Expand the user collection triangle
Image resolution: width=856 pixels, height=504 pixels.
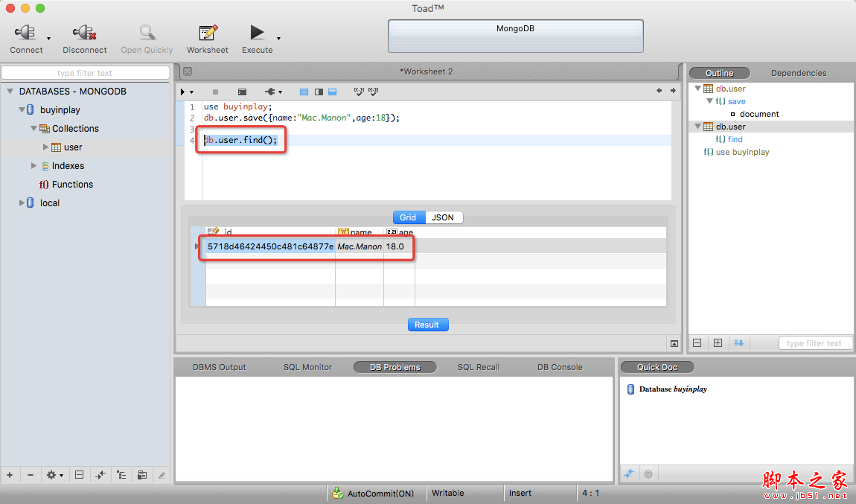(46, 147)
